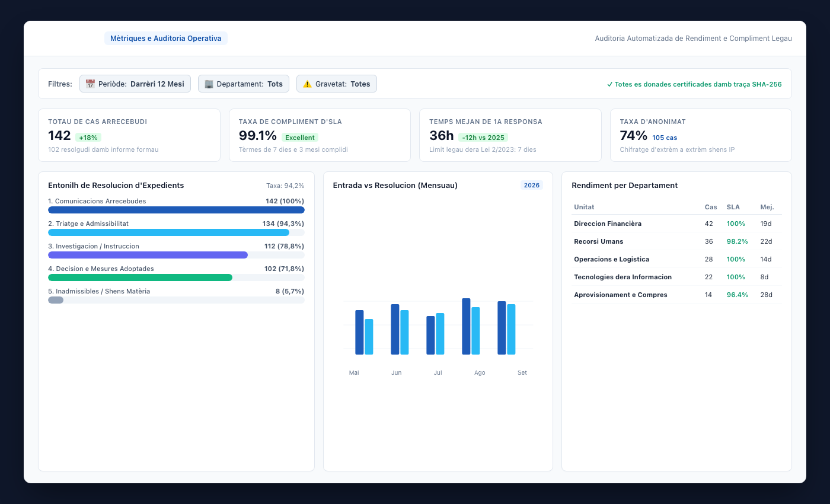Image resolution: width=830 pixels, height=504 pixels.
Task: Click the SLA column header
Action: tap(733, 207)
